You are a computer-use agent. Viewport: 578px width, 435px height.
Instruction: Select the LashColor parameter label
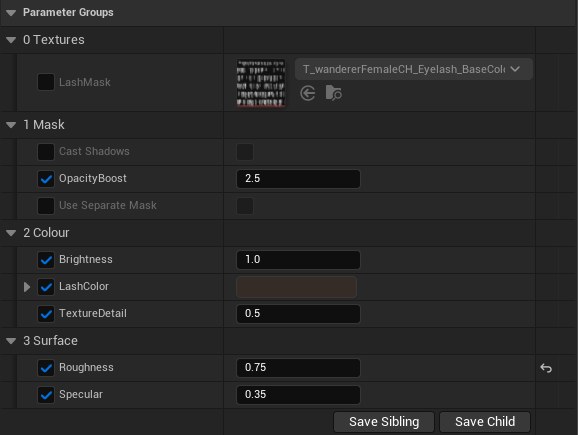tap(84, 286)
